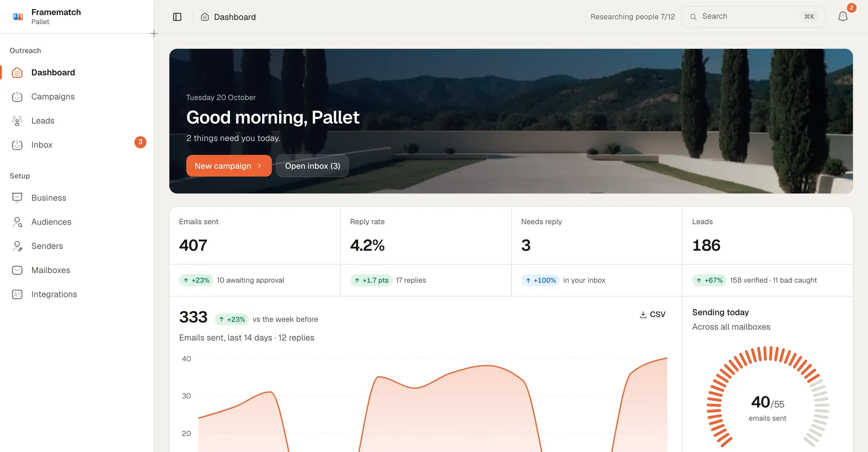Click the Leads sidebar icon

17,121
